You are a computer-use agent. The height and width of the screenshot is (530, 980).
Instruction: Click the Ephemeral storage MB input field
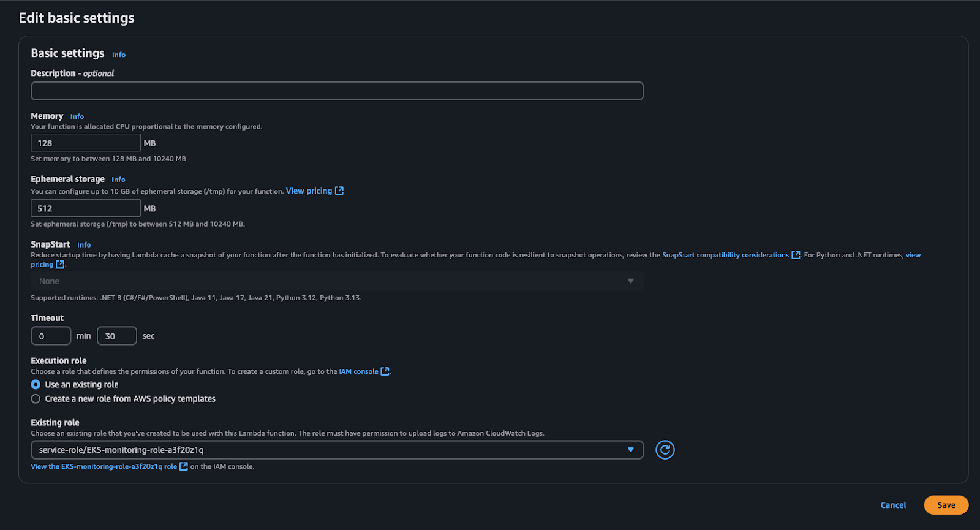[86, 208]
